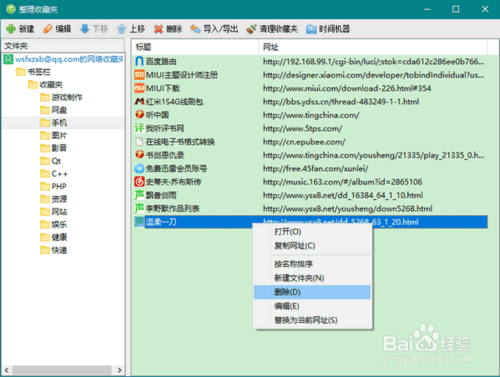Select the 图片 folder in tree
The image size is (500, 377).
[59, 135]
